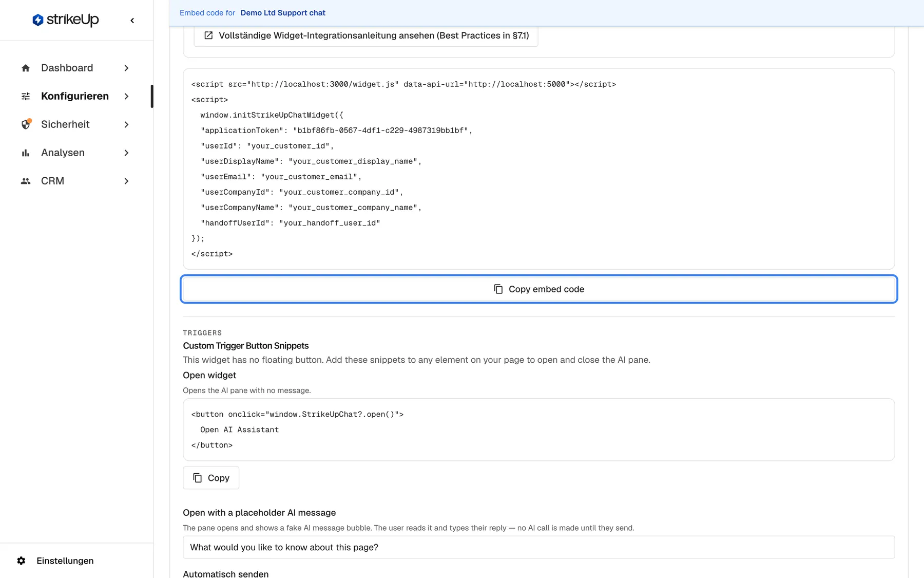Screen dimensions: 924x578
Task: Click the Sicherheit shield icon
Action: pyautogui.click(x=26, y=124)
